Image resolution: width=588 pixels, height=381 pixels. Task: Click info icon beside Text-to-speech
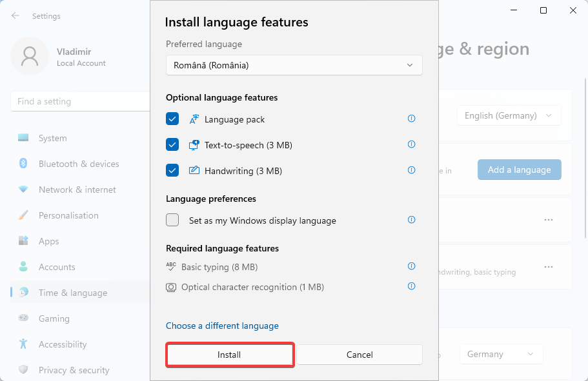[411, 144]
